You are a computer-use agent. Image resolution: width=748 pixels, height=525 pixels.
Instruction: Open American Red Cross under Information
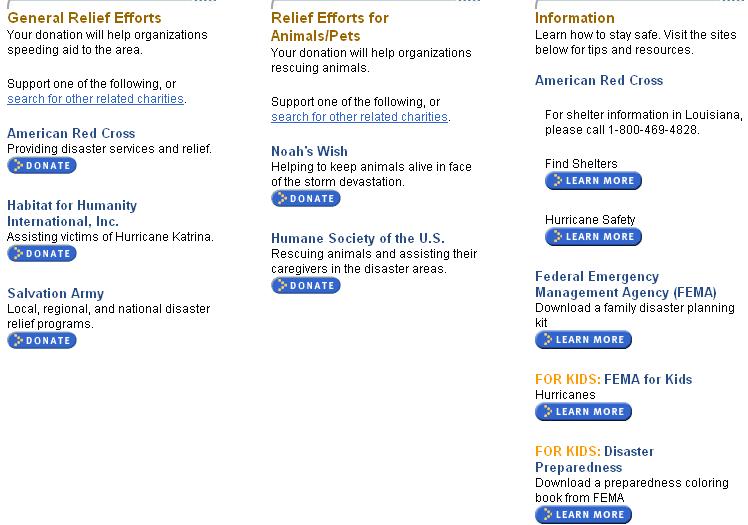pos(599,80)
